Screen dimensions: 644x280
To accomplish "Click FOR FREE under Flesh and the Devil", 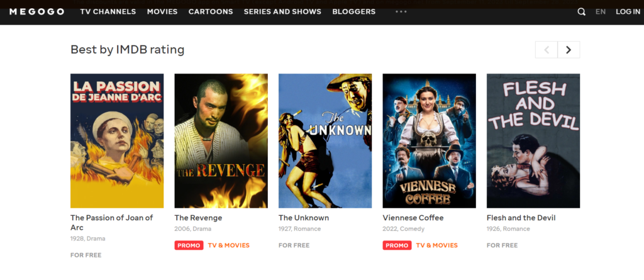I will click(x=502, y=245).
